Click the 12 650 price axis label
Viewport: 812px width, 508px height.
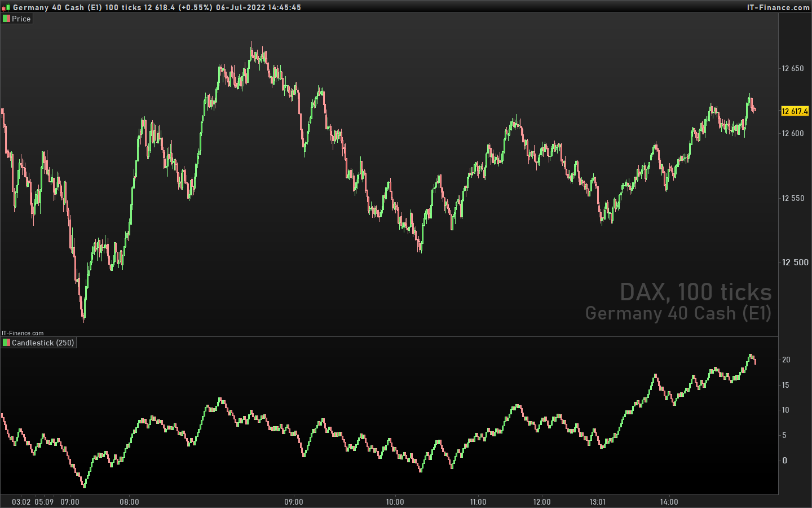click(x=792, y=69)
